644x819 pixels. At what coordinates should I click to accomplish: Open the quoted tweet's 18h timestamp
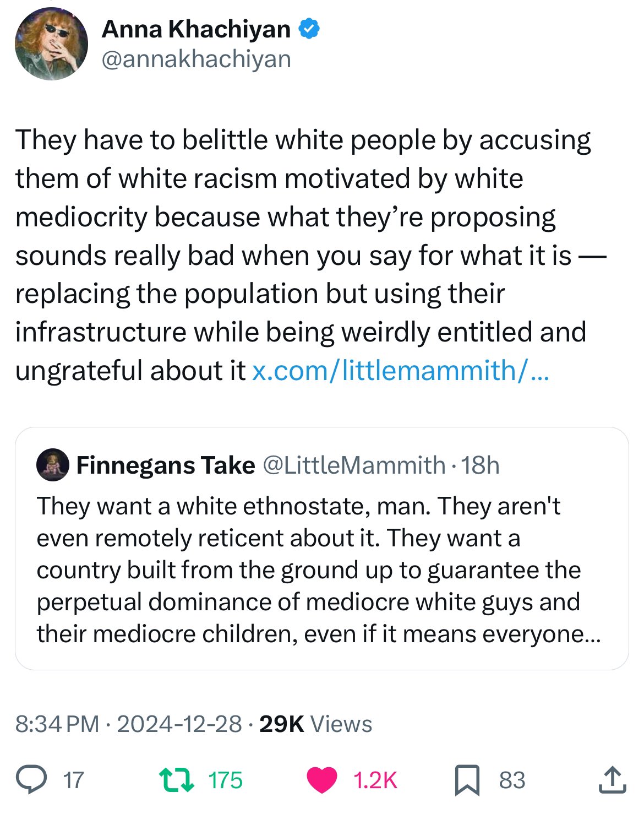point(481,465)
